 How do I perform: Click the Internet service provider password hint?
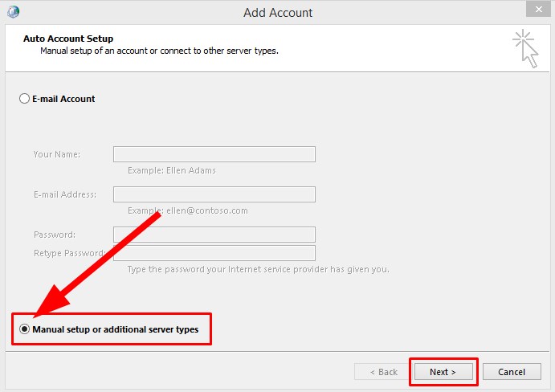click(x=259, y=269)
